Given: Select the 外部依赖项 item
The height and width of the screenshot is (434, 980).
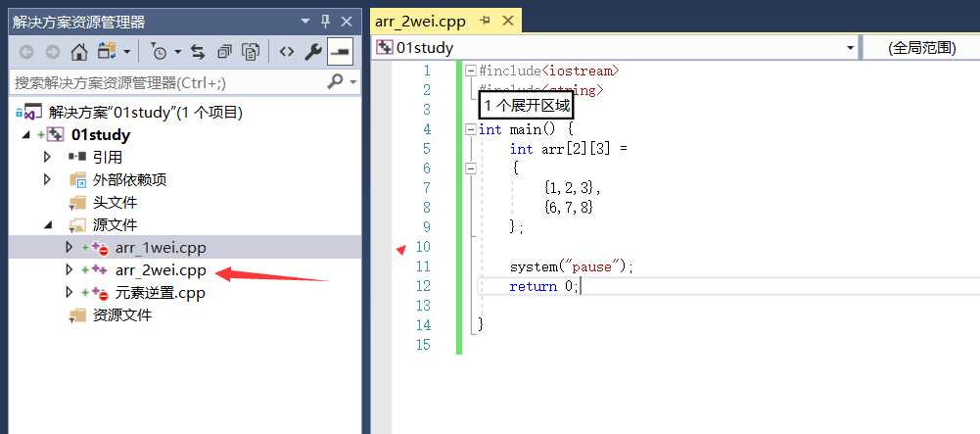Looking at the screenshot, I should [129, 180].
